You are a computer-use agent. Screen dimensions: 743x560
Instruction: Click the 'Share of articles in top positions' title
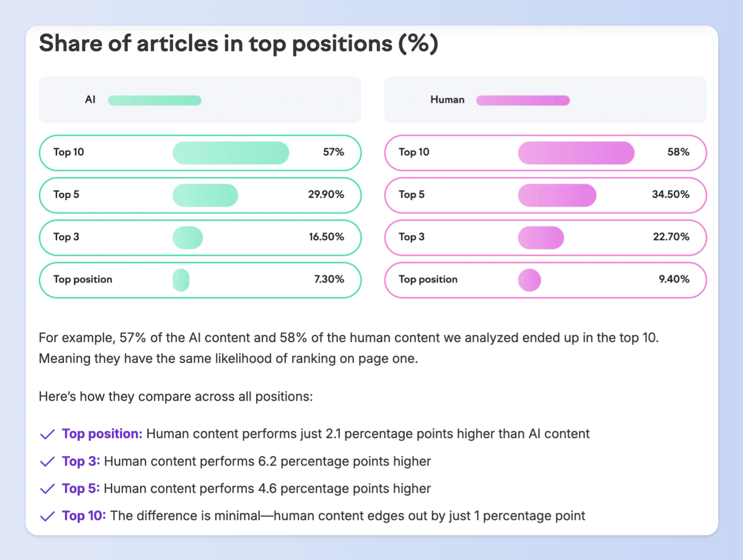pos(238,44)
